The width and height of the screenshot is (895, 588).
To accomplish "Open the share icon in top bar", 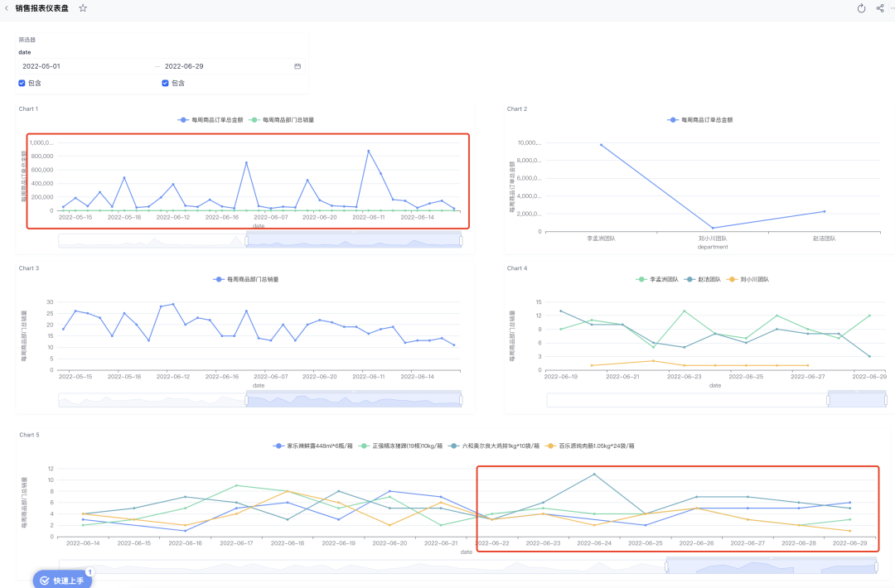I will click(879, 8).
